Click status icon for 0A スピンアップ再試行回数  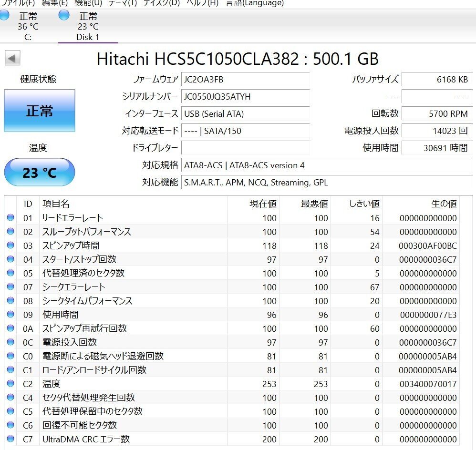tap(10, 327)
